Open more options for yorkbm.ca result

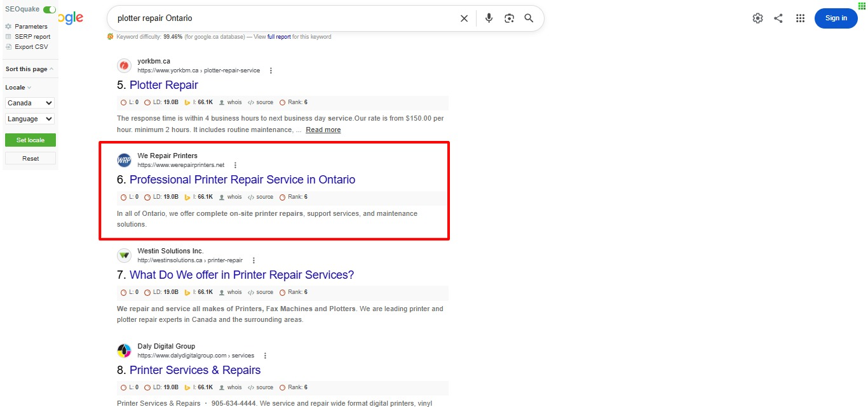click(271, 70)
